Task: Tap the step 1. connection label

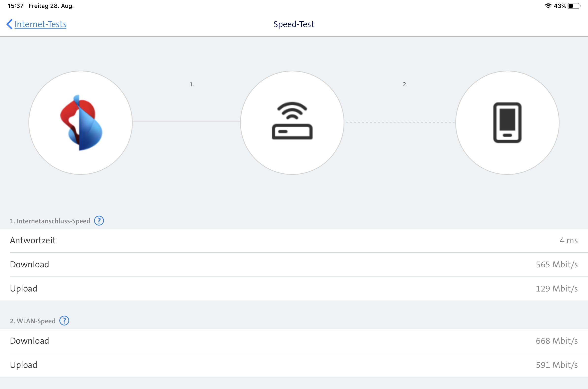Action: click(x=192, y=84)
